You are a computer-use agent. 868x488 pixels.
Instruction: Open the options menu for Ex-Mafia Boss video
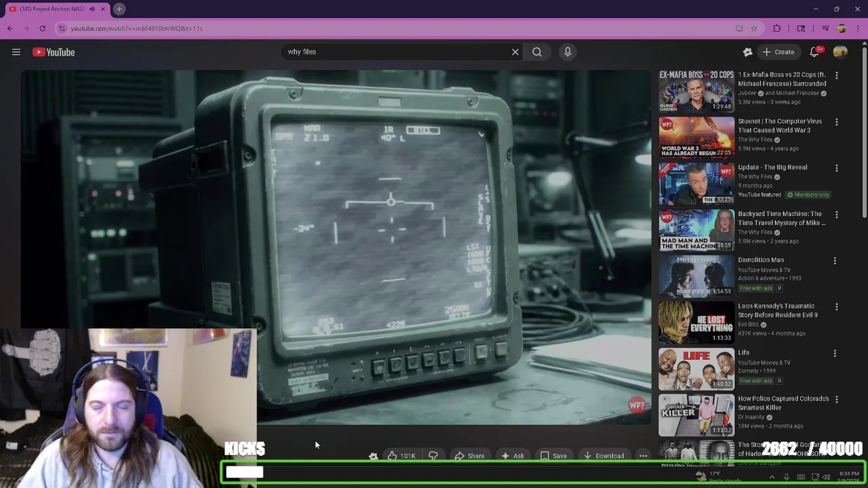point(836,76)
